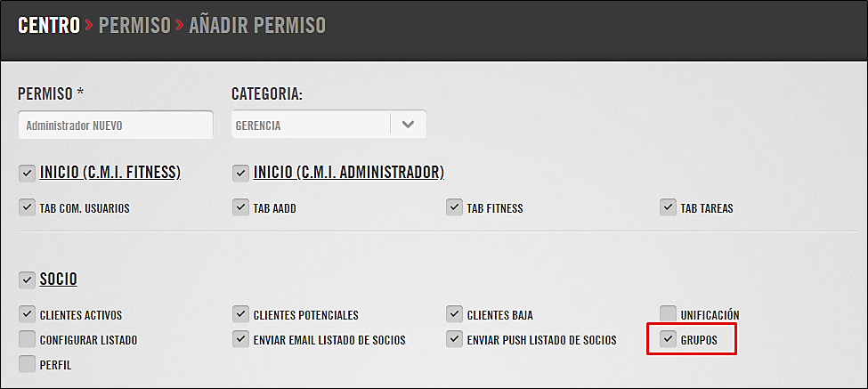Toggle TAB COM. USUARIOS checkbox
The image size is (868, 389).
[27, 207]
